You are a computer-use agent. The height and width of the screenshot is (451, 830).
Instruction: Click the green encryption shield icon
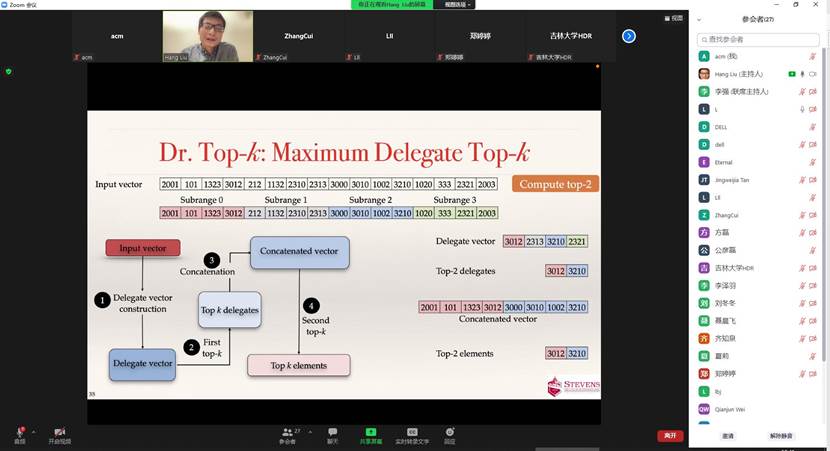click(9, 71)
